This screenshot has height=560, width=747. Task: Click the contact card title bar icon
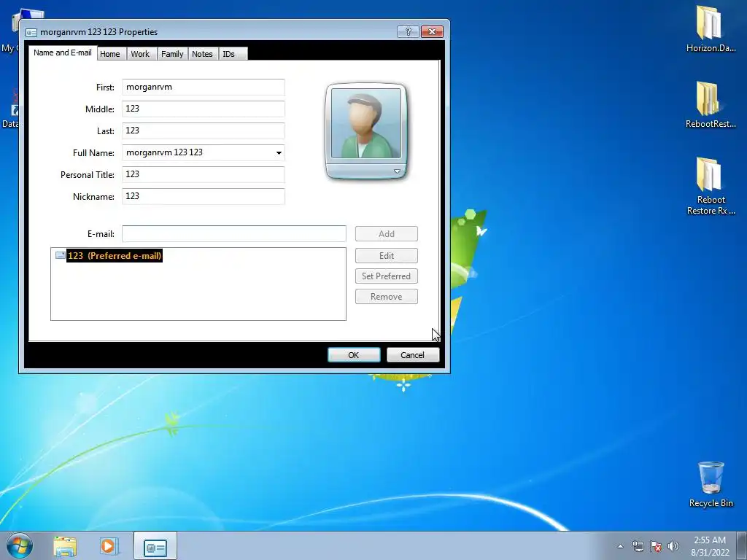[x=31, y=32]
